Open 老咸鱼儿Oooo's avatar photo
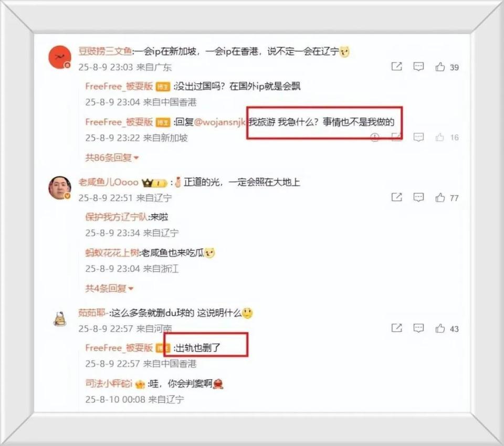 click(x=60, y=188)
